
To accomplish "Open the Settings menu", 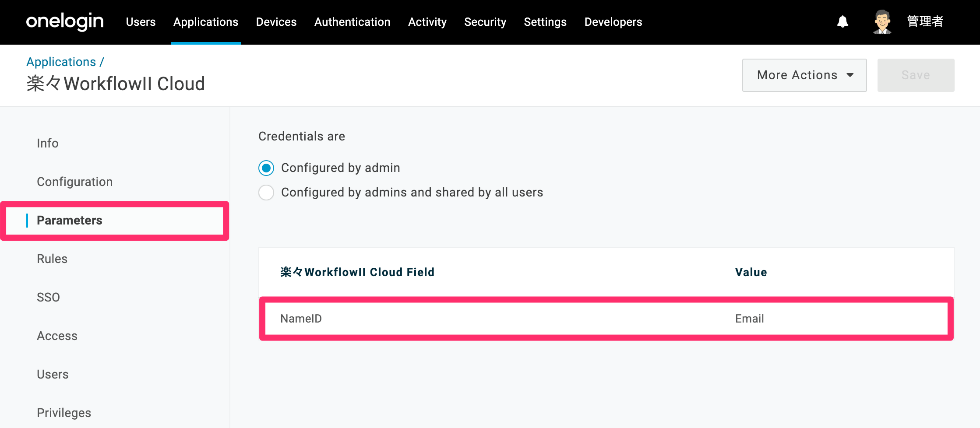I will [x=545, y=22].
